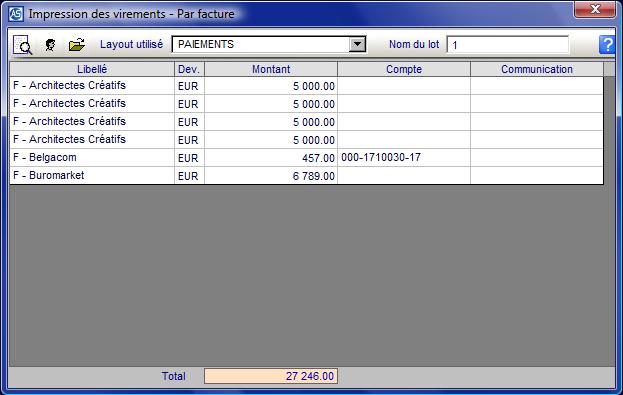623x395 pixels.
Task: Click the application icon in title bar
Action: [x=16, y=14]
